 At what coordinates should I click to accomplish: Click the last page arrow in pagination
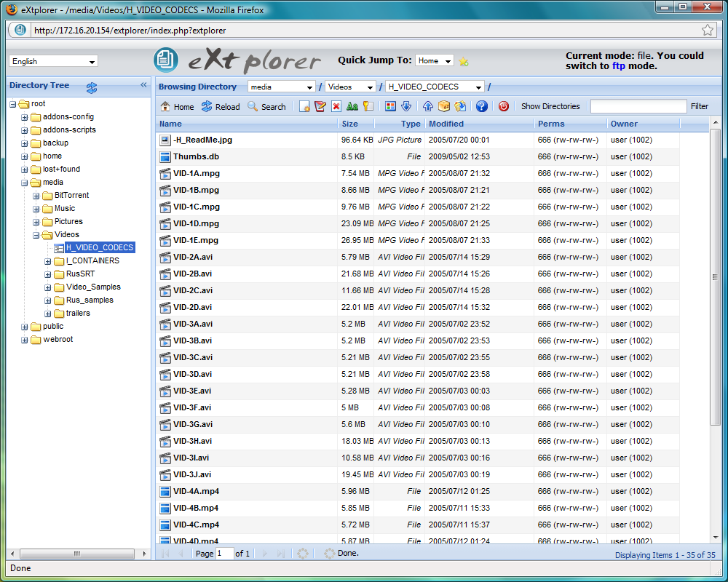point(280,553)
